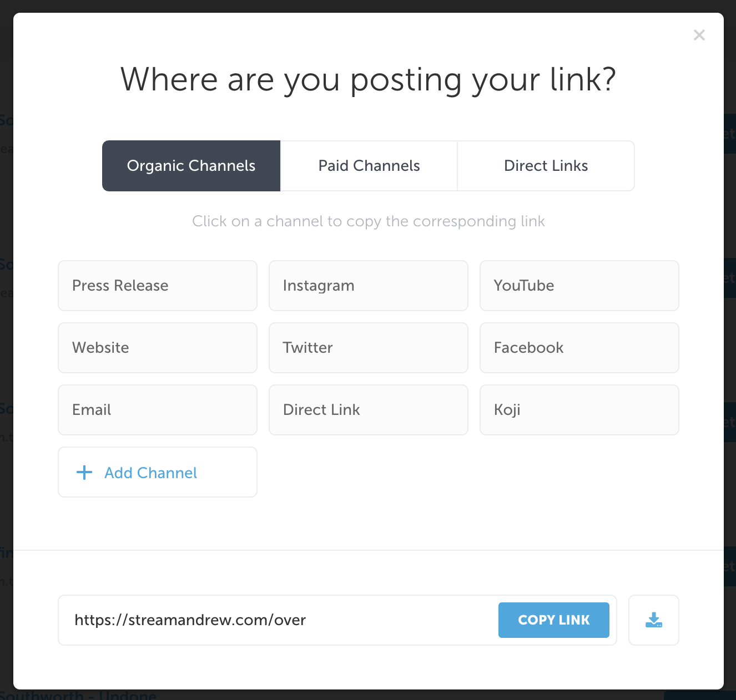
Task: Select the Koji channel
Action: tap(579, 410)
